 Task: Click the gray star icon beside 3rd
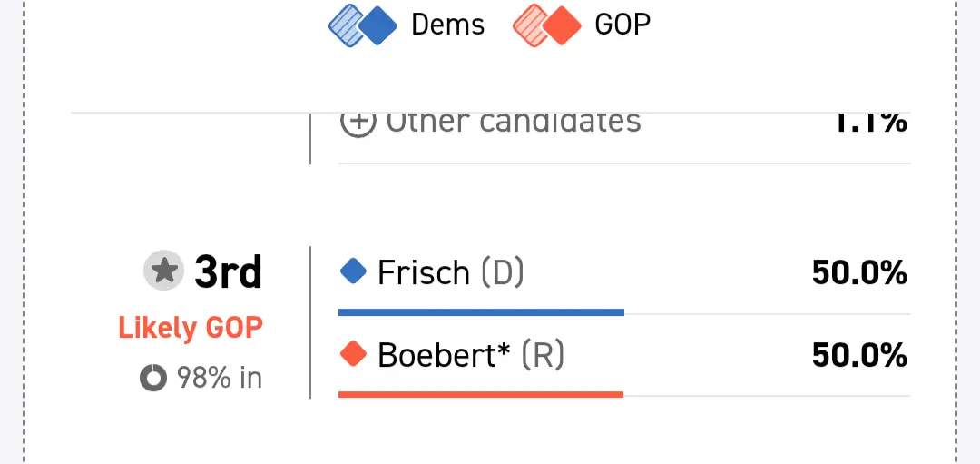(x=163, y=271)
